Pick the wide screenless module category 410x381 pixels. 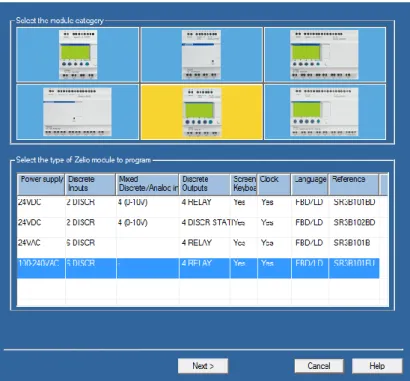pyautogui.click(x=77, y=112)
